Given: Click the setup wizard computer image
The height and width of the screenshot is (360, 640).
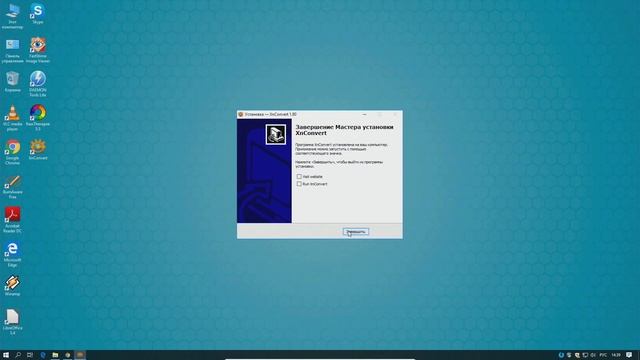Looking at the screenshot, I should point(276,134).
